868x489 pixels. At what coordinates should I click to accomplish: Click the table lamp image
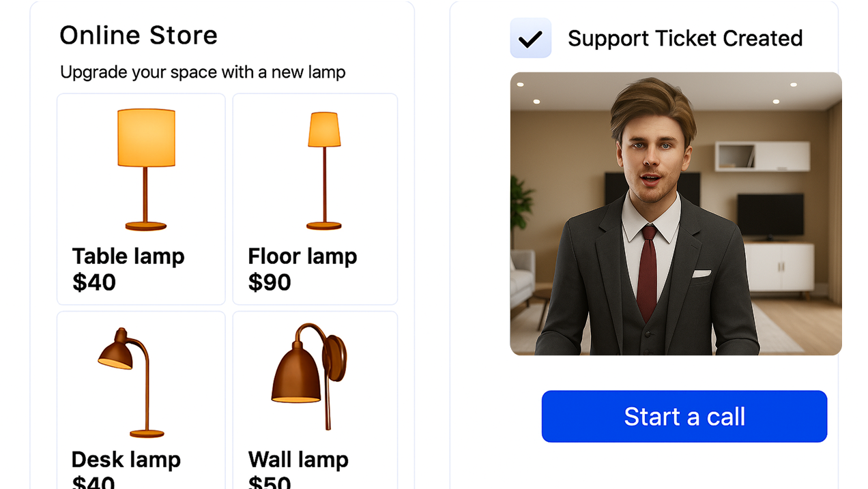[x=146, y=169]
